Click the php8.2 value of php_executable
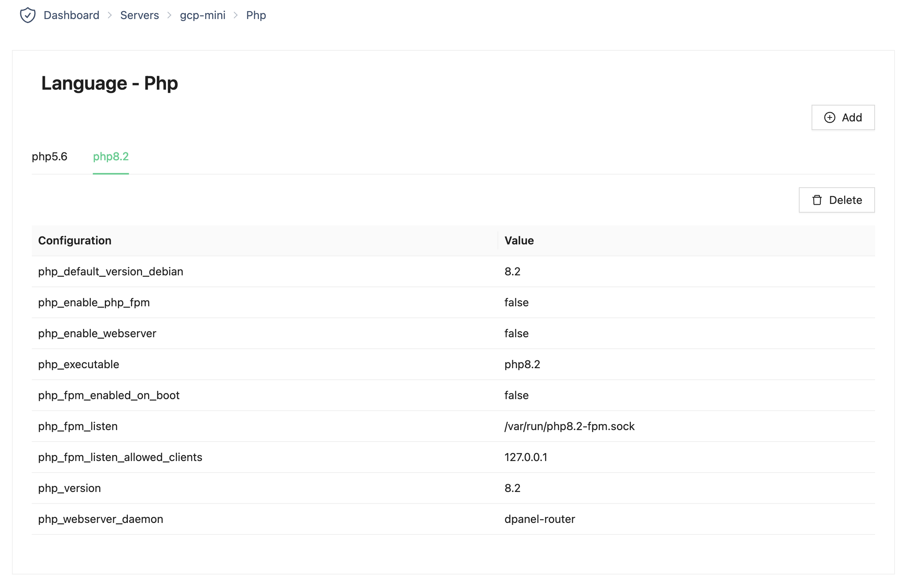910x588 pixels. (x=522, y=364)
